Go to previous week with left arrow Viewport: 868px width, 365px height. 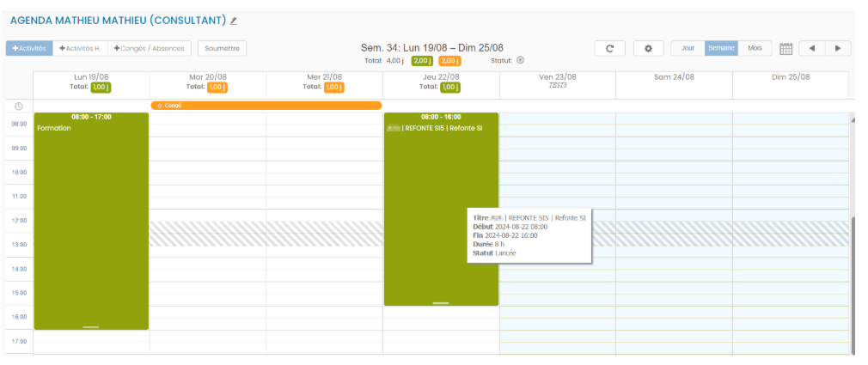click(x=811, y=48)
